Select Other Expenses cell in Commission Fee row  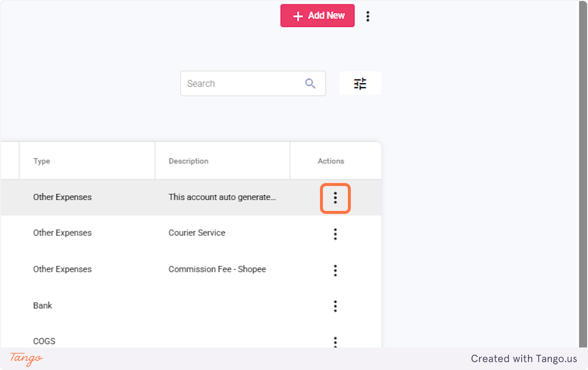point(62,269)
